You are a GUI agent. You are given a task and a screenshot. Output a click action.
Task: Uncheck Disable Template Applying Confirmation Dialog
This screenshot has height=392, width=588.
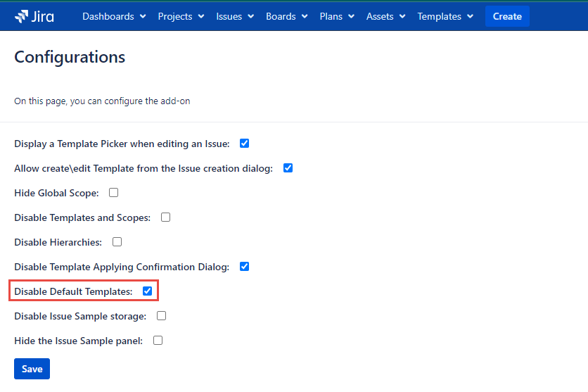click(245, 267)
